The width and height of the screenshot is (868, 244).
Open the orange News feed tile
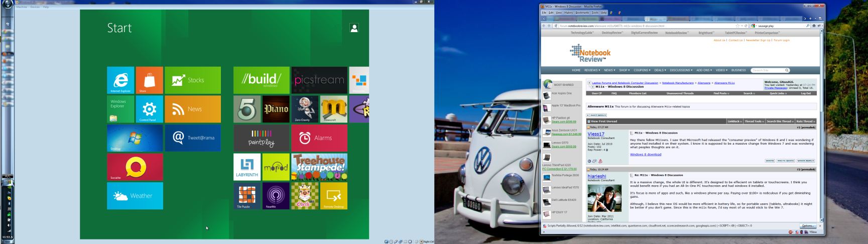point(193,109)
